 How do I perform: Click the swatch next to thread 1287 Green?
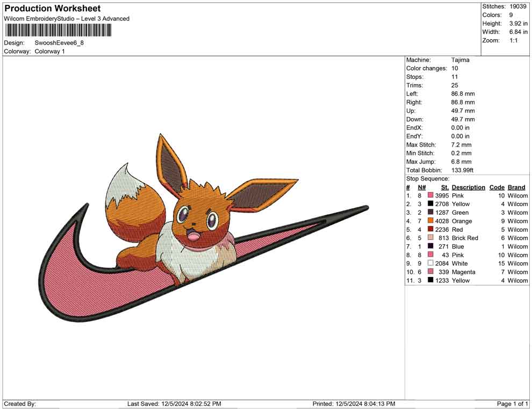430,213
